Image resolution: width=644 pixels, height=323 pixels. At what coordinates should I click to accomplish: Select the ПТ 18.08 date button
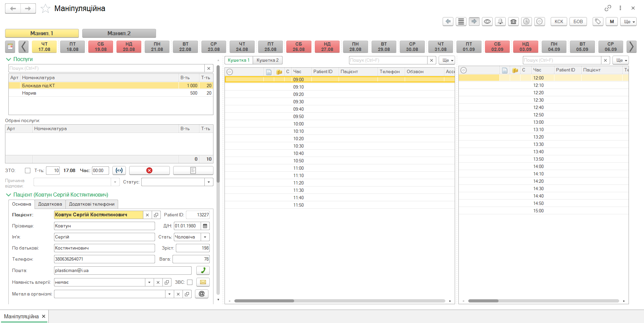pos(72,47)
